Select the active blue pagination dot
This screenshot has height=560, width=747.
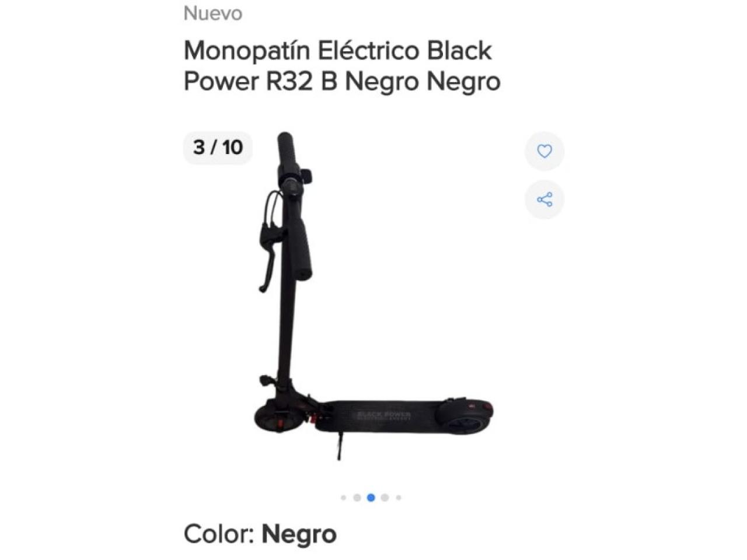click(371, 498)
